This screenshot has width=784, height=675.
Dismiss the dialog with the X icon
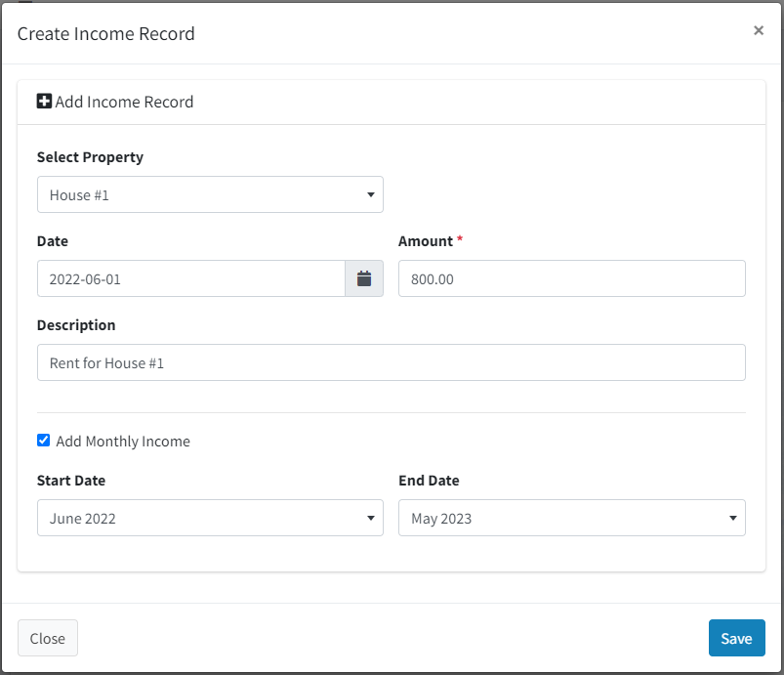[759, 30]
